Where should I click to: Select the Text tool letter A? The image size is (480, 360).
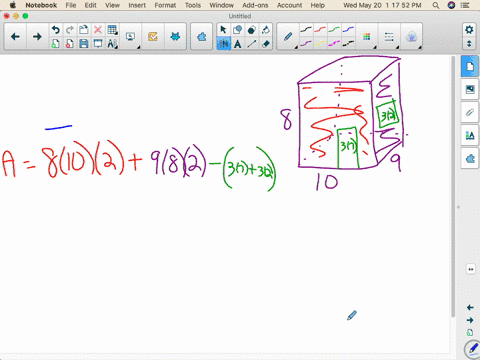(237, 44)
